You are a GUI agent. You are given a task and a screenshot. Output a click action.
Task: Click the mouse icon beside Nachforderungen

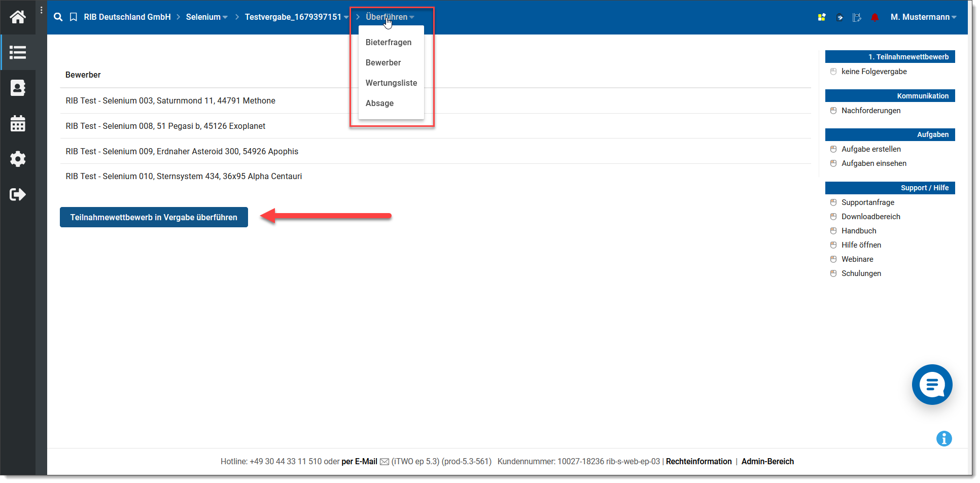(833, 111)
